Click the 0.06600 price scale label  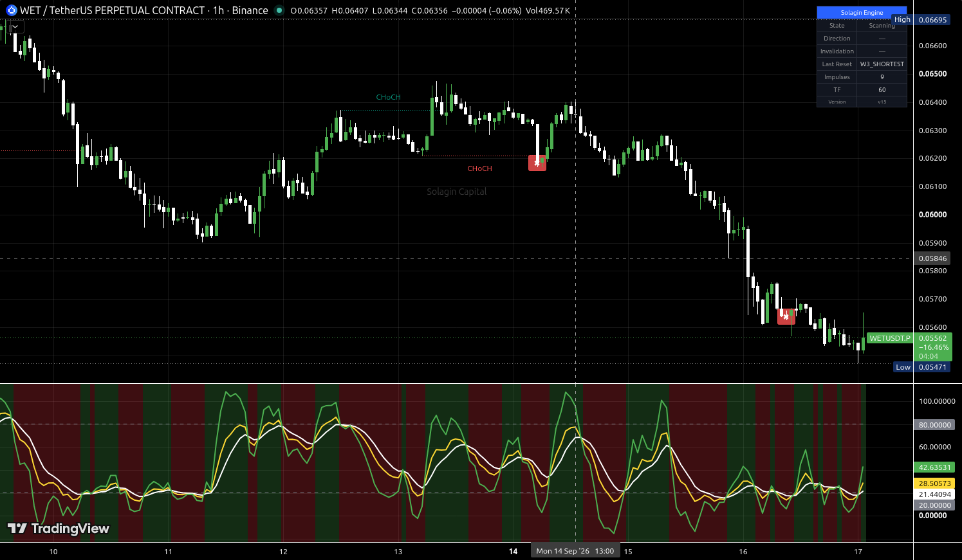[932, 46]
